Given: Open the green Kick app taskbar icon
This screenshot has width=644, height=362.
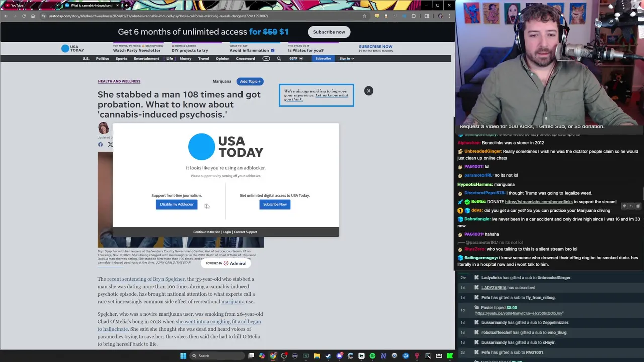Looking at the screenshot, I should click(450, 356).
